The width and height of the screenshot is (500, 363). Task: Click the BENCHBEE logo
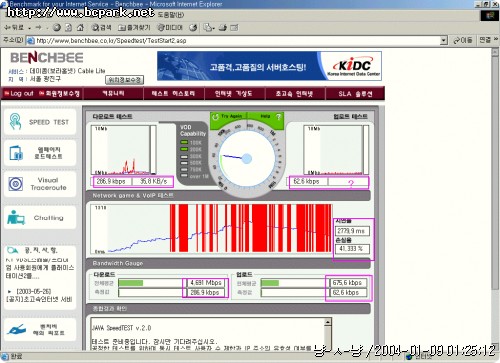click(x=47, y=58)
